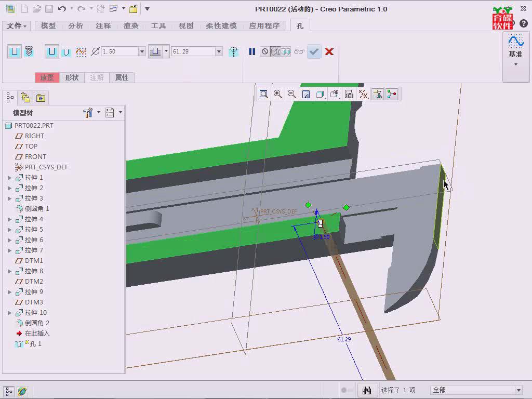Redo the last undone action
The image size is (532, 399).
click(81, 9)
